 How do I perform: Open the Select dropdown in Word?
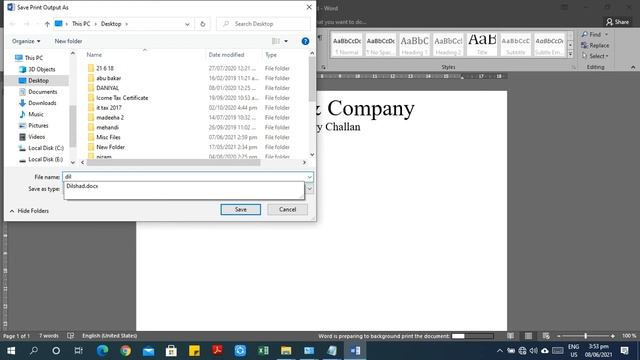click(x=596, y=56)
